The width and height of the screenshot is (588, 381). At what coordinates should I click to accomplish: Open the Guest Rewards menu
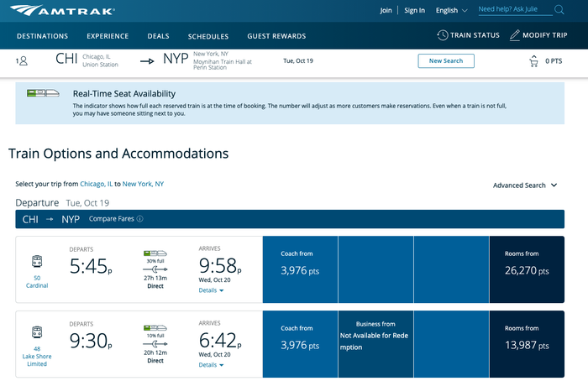276,36
